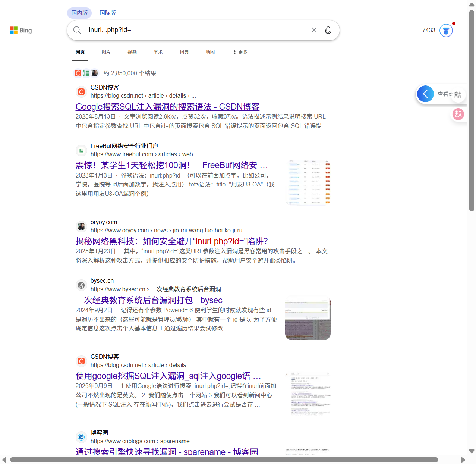Click the translate icon on the right edge
Screen dimensions: 476x464
pyautogui.click(x=458, y=114)
